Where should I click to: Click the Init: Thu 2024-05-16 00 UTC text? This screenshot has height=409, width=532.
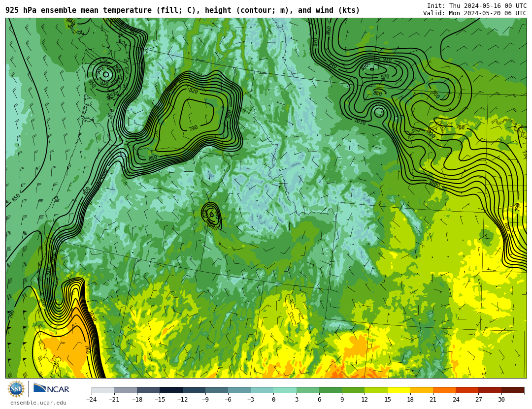[477, 6]
